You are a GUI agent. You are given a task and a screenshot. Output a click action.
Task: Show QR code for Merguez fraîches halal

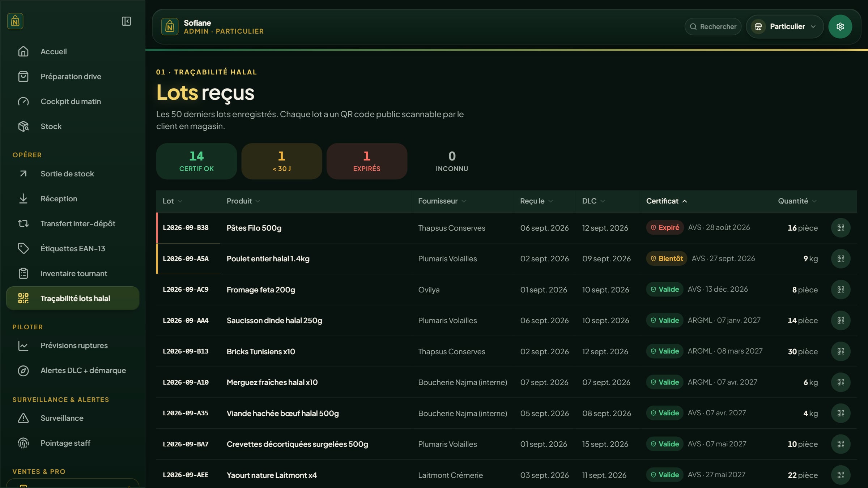point(841,382)
